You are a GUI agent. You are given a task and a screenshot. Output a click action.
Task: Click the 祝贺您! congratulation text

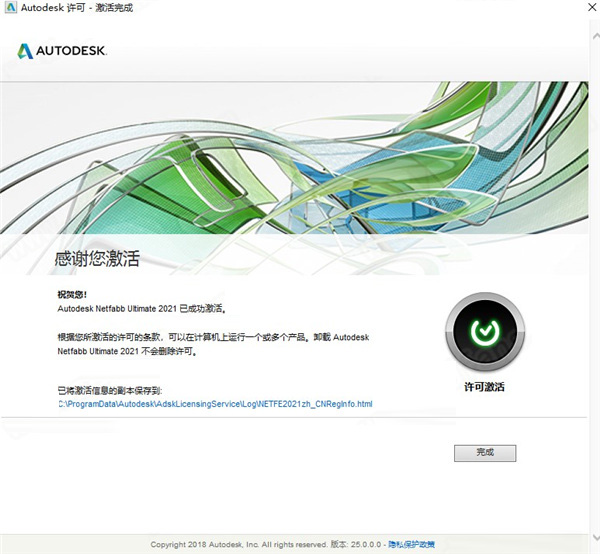(x=72, y=295)
